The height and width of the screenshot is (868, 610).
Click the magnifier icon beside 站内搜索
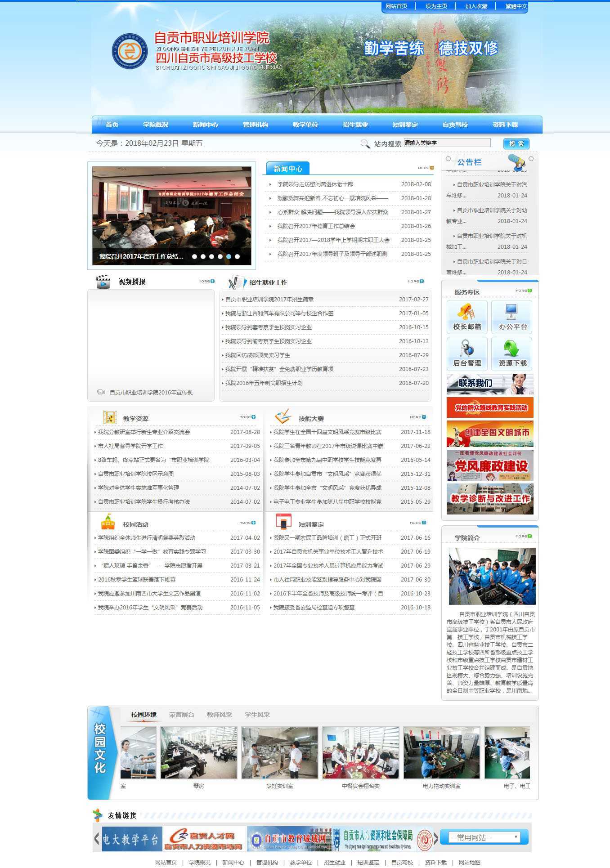pyautogui.click(x=365, y=143)
